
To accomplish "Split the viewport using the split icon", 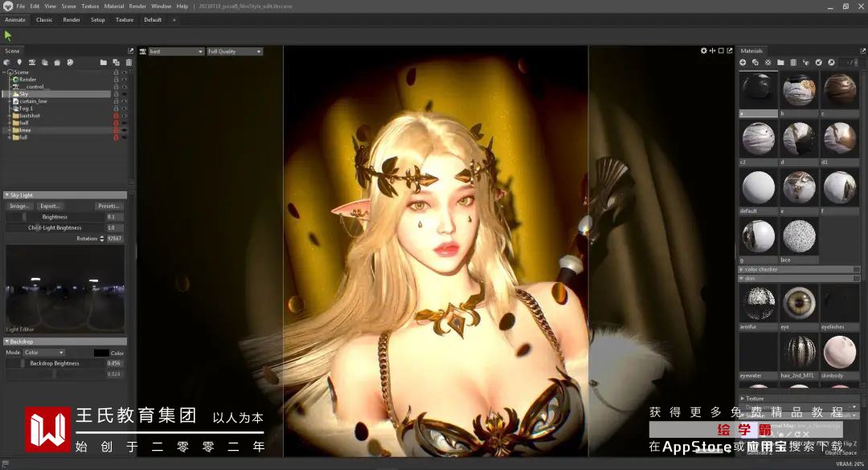I will [712, 51].
